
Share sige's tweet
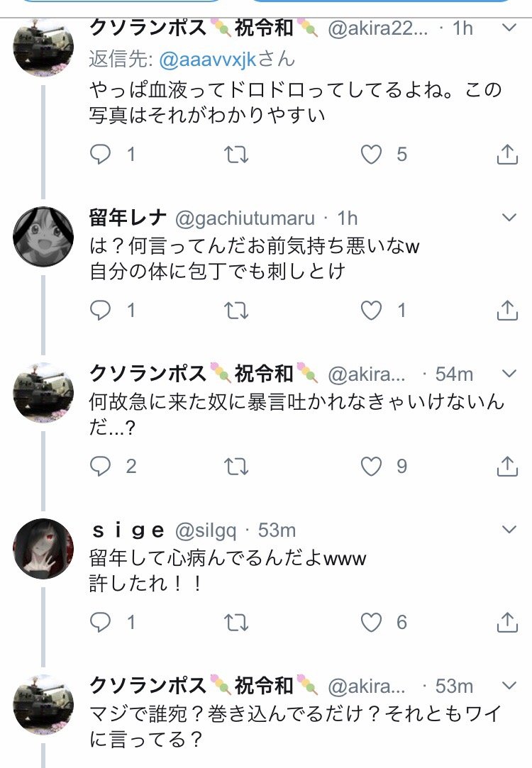click(507, 622)
